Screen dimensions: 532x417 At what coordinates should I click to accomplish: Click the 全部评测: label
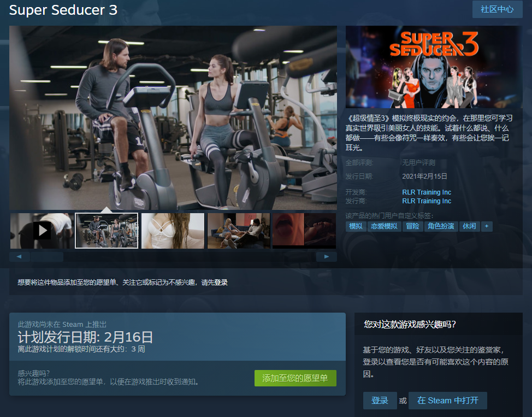pyautogui.click(x=359, y=163)
